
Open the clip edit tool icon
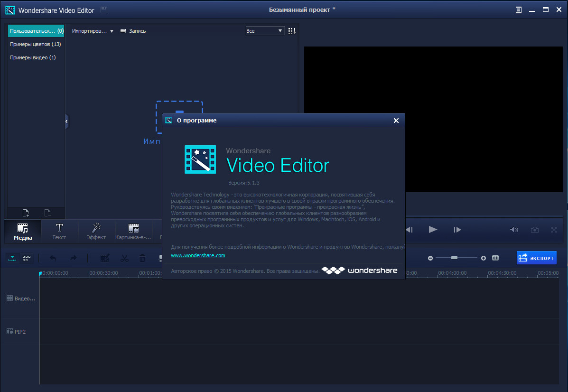pos(105,258)
